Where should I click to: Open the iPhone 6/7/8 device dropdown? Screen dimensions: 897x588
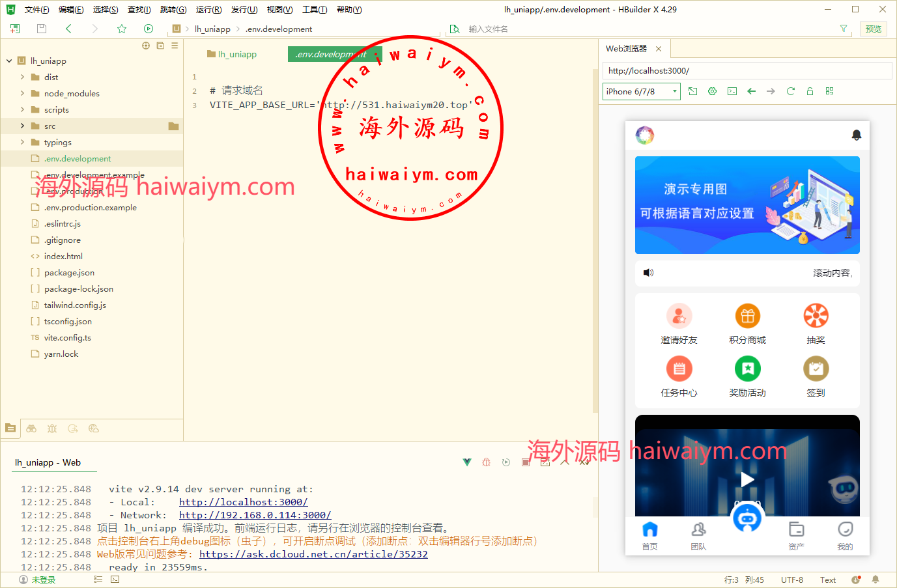pos(641,91)
